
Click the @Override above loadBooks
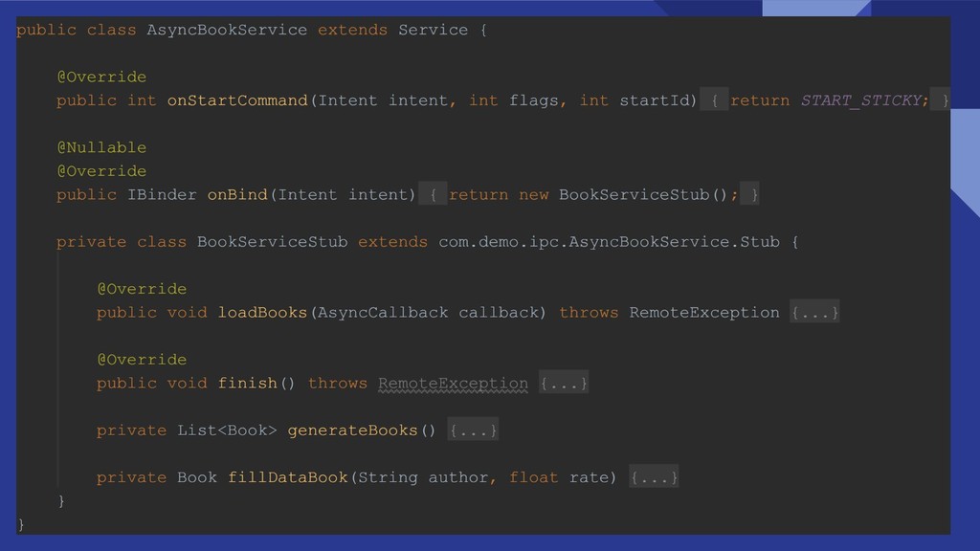coord(142,289)
